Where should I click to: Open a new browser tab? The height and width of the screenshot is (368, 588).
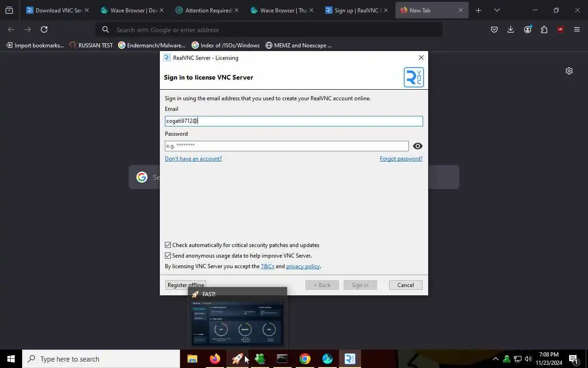pyautogui.click(x=479, y=10)
